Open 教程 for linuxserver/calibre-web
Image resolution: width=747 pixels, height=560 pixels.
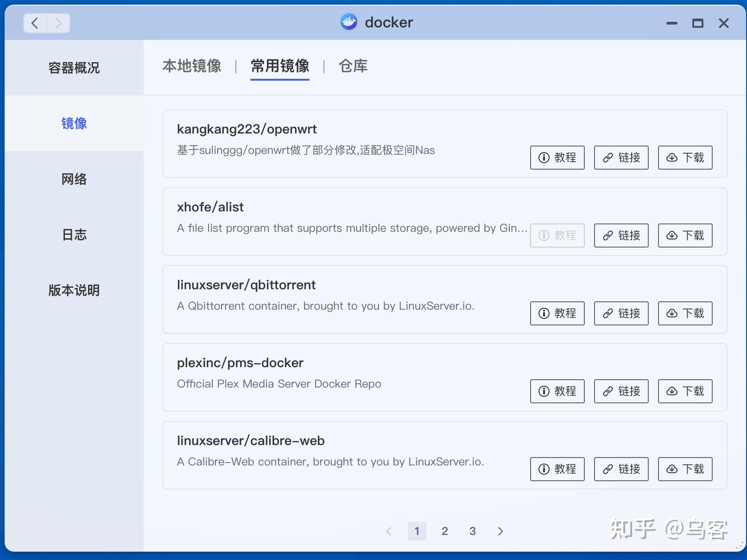[557, 469]
